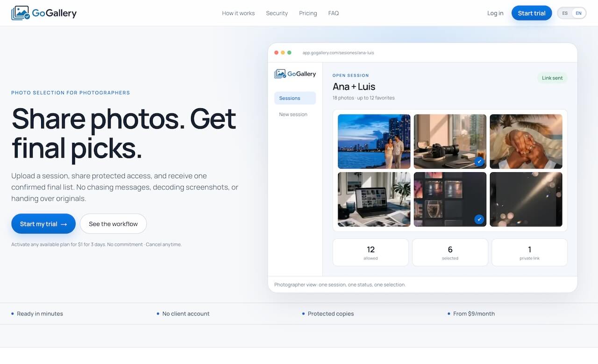Screen dimensions: 598x364
Task: Click the Photographer view caption text
Action: coord(340,285)
